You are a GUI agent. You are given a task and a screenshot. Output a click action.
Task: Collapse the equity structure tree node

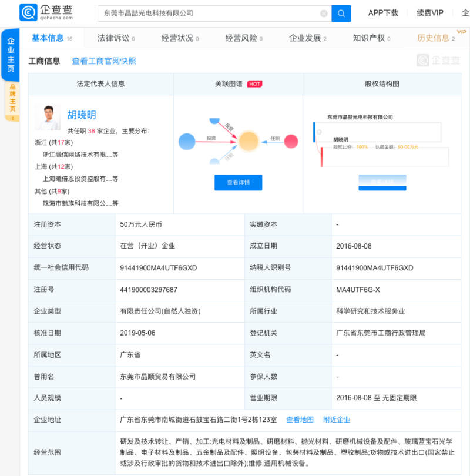point(319,132)
